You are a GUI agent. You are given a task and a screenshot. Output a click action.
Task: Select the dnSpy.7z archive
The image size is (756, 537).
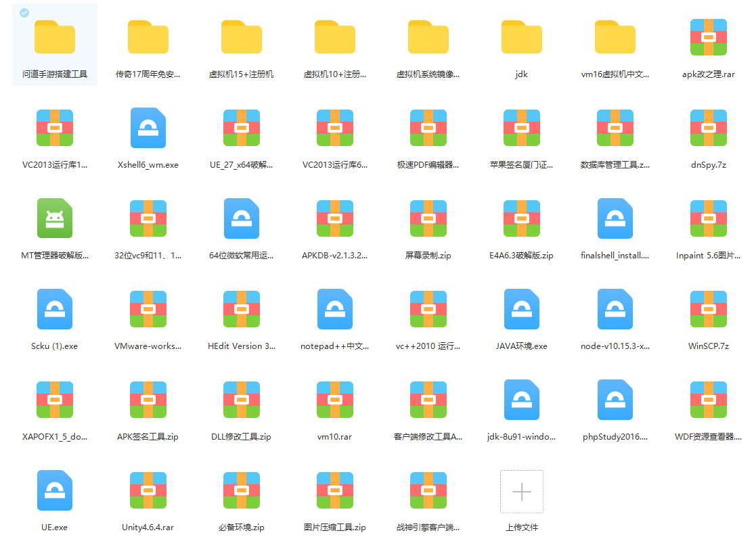[x=708, y=128]
